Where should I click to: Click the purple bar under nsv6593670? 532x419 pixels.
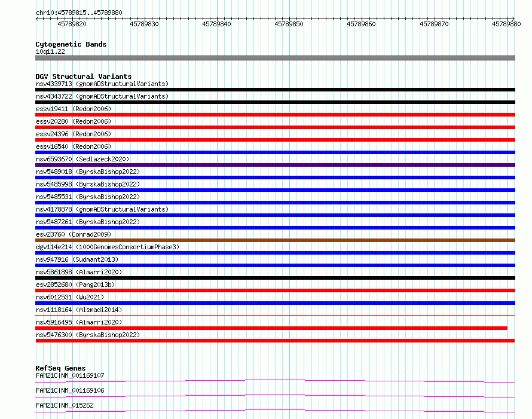(x=275, y=165)
